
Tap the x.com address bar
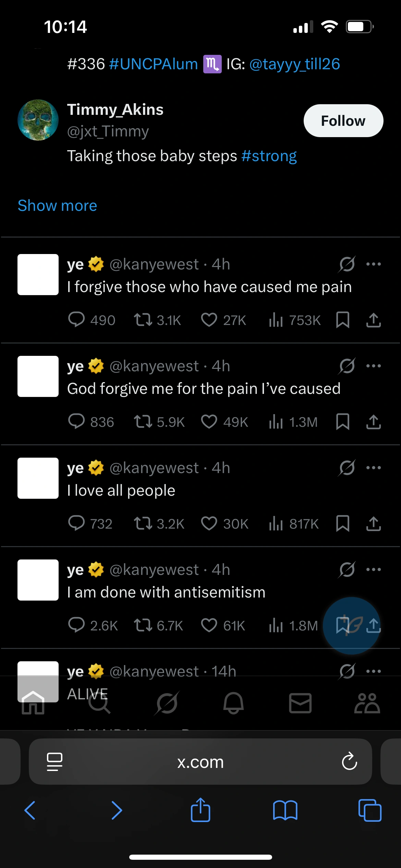(200, 762)
